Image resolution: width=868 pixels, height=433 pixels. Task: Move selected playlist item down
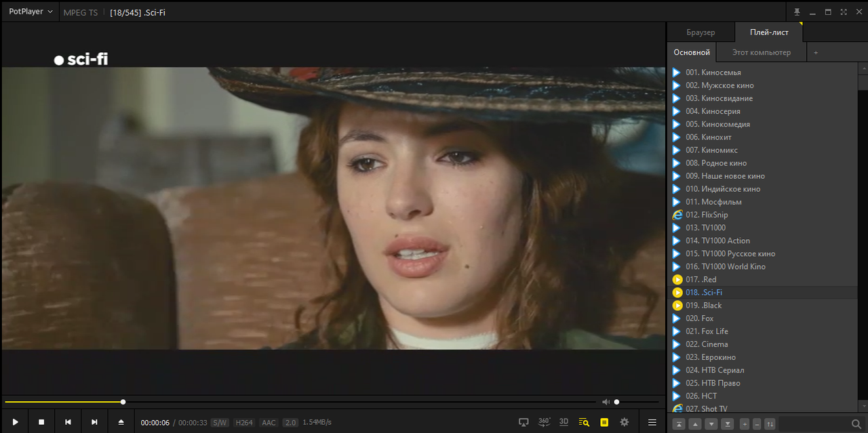click(711, 424)
